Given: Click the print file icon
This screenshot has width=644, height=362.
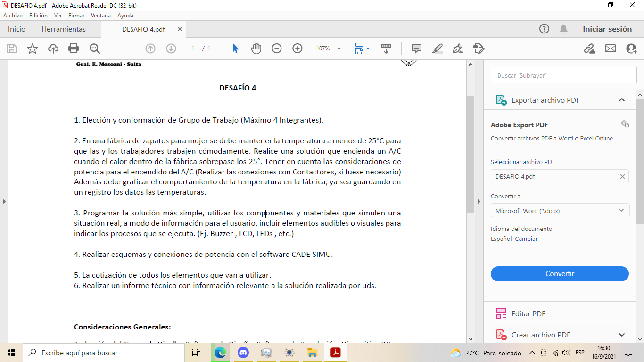Looking at the screenshot, I should (74, 49).
